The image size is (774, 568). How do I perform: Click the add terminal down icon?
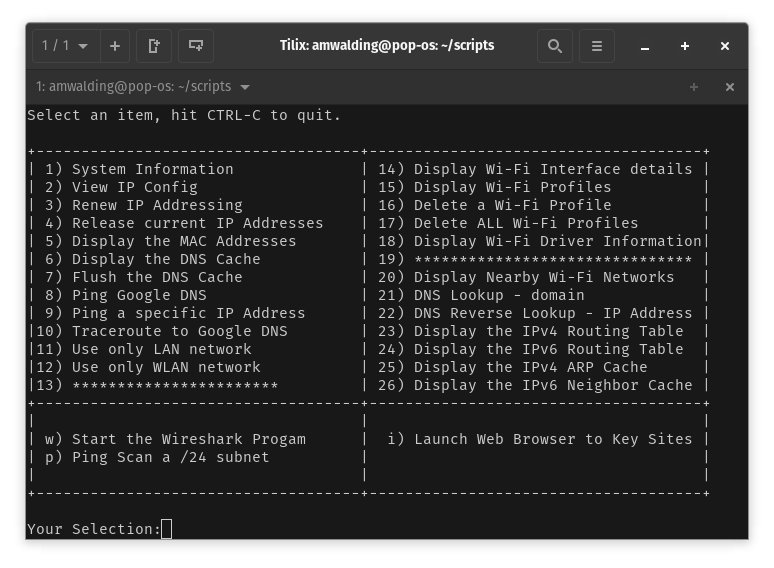click(196, 46)
